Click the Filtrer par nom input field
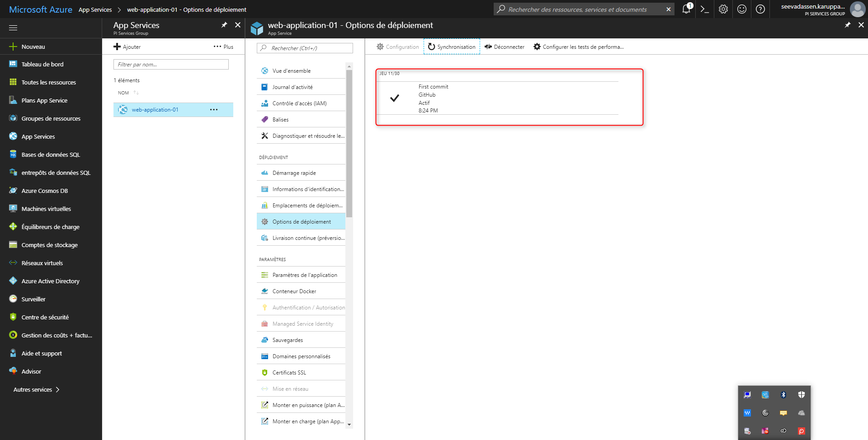 tap(171, 65)
